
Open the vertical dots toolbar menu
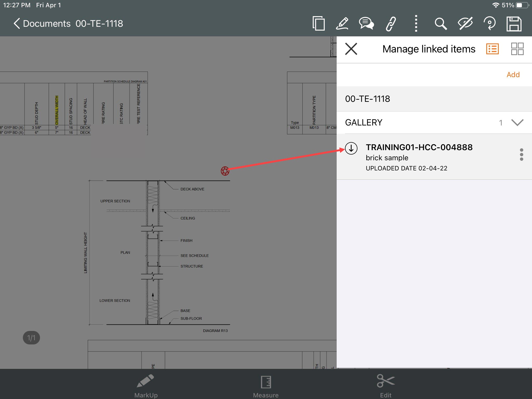(416, 23)
